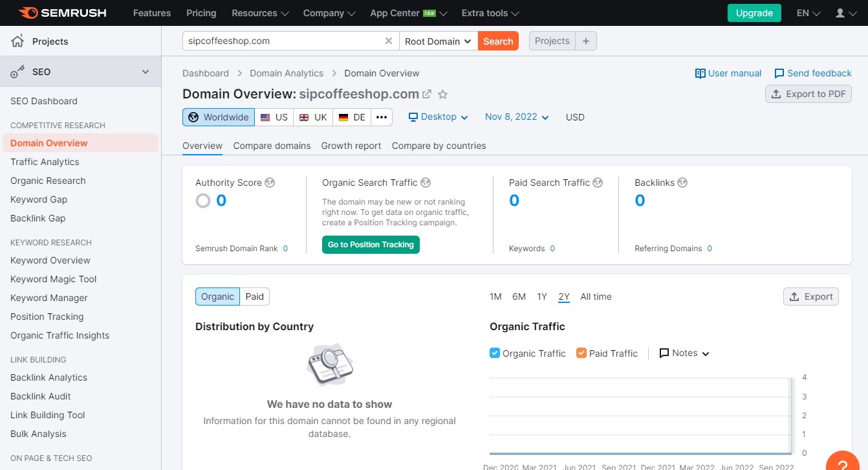Open Company dropdown menu
Image resolution: width=868 pixels, height=470 pixels.
coord(329,13)
